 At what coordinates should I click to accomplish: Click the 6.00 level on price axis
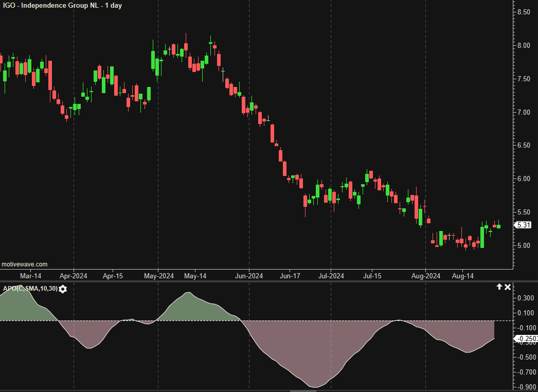523,179
